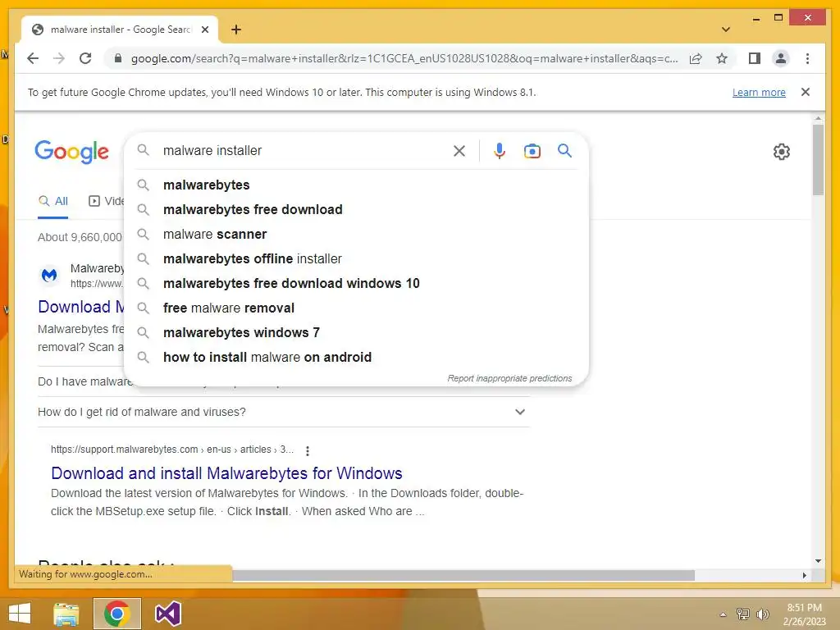Image resolution: width=840 pixels, height=630 pixels.
Task: Pick suggestion free malware removal
Action: tap(356, 308)
